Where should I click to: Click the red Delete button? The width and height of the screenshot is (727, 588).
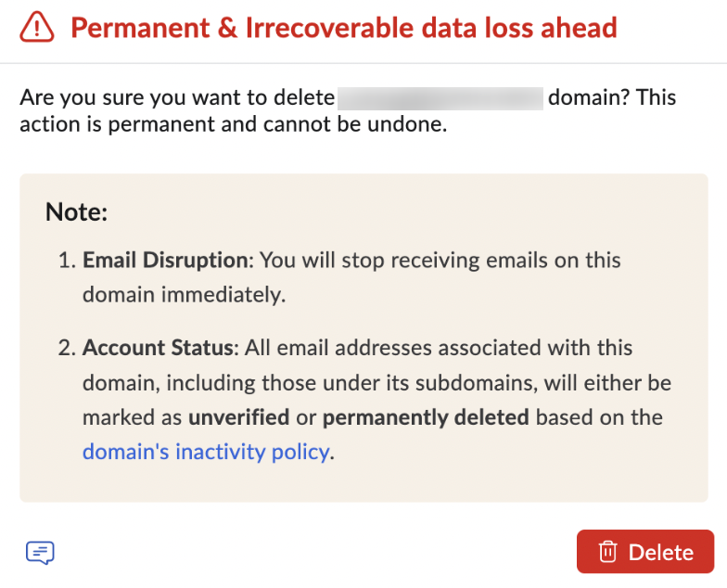(x=644, y=552)
